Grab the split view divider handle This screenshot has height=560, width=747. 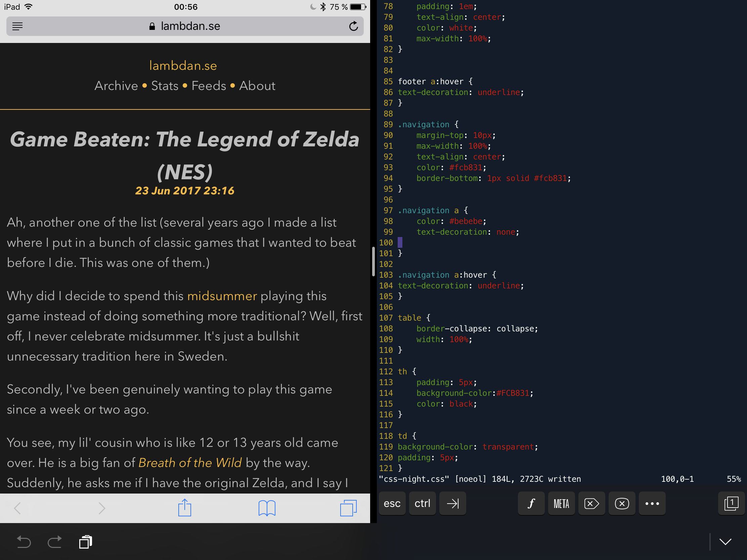point(373,262)
